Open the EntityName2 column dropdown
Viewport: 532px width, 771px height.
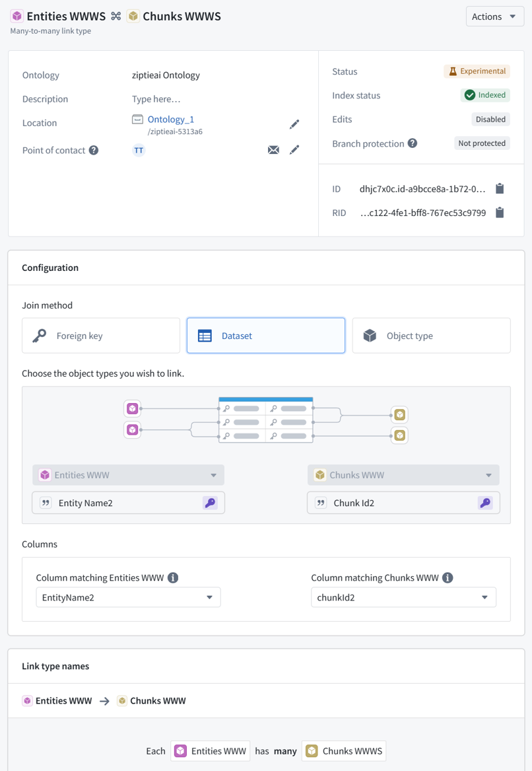(x=128, y=597)
